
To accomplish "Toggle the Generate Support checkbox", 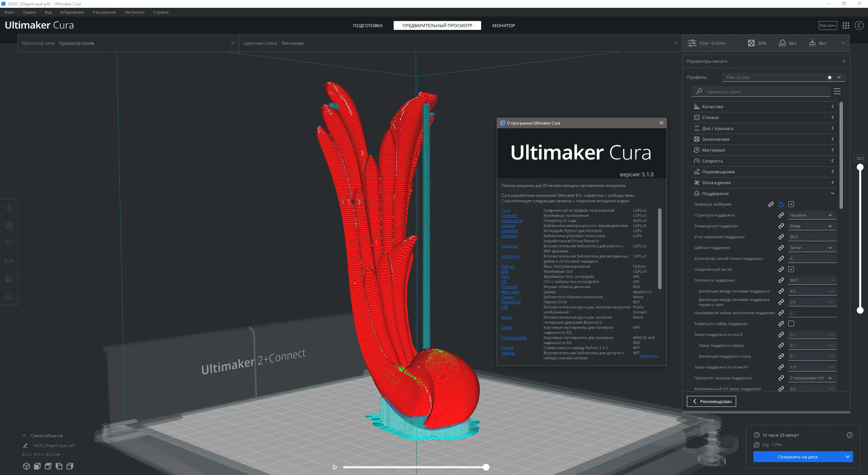I will tap(791, 204).
